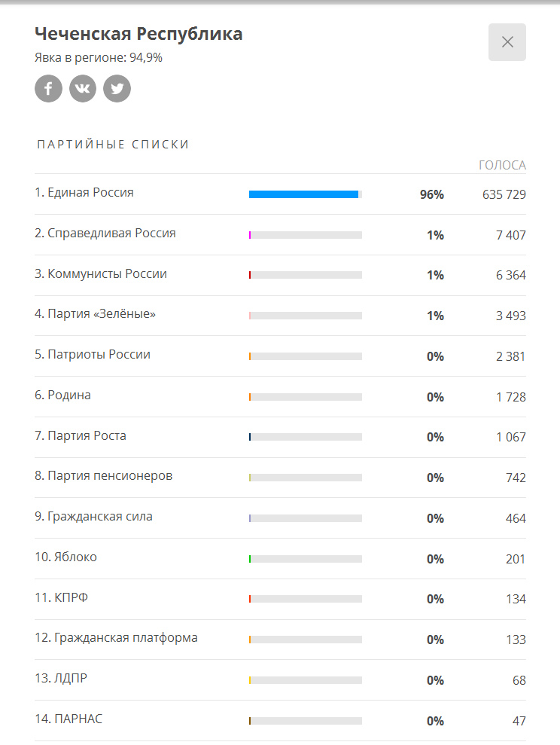Screen dimensions: 560x745
Task: Share results on VK
Action: point(83,88)
